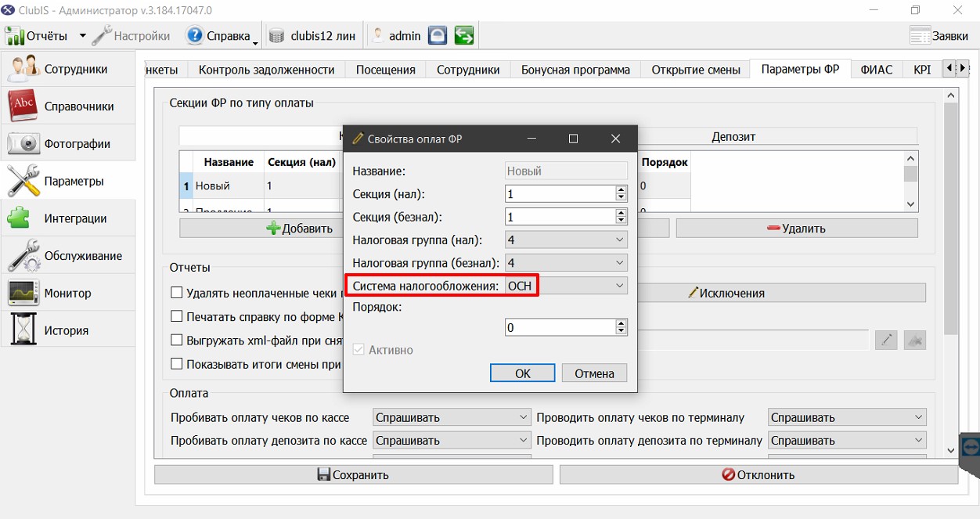Open История hourglass icon
The image size is (980, 519).
23,330
